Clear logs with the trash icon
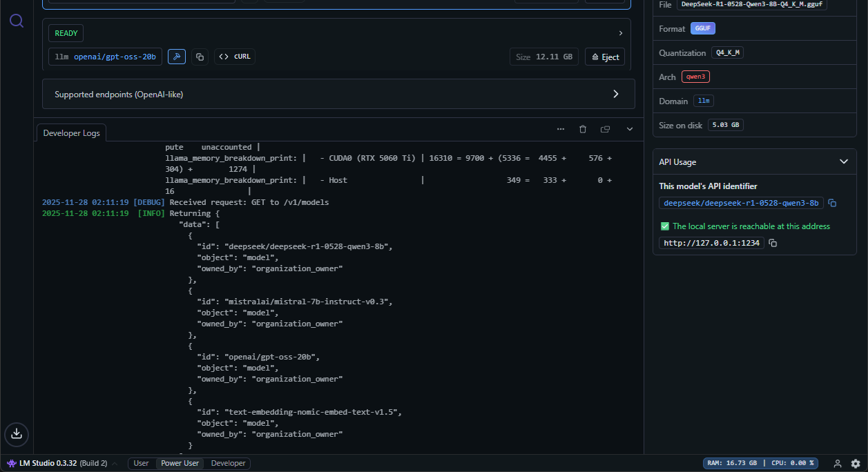 (583, 129)
